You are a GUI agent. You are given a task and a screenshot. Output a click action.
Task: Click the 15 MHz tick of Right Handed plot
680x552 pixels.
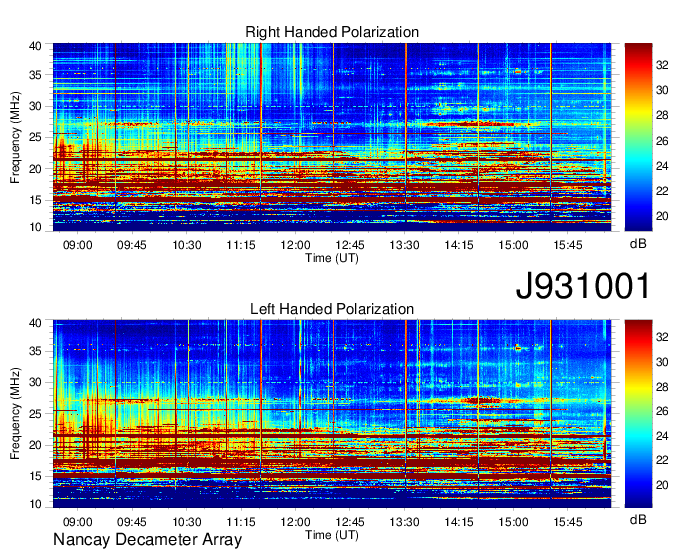pos(35,200)
